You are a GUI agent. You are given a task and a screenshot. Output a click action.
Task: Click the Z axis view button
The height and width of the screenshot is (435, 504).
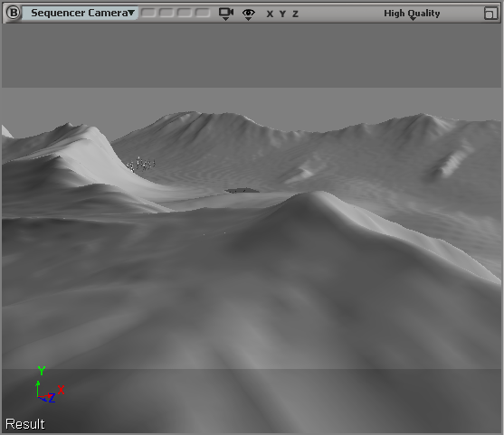295,14
